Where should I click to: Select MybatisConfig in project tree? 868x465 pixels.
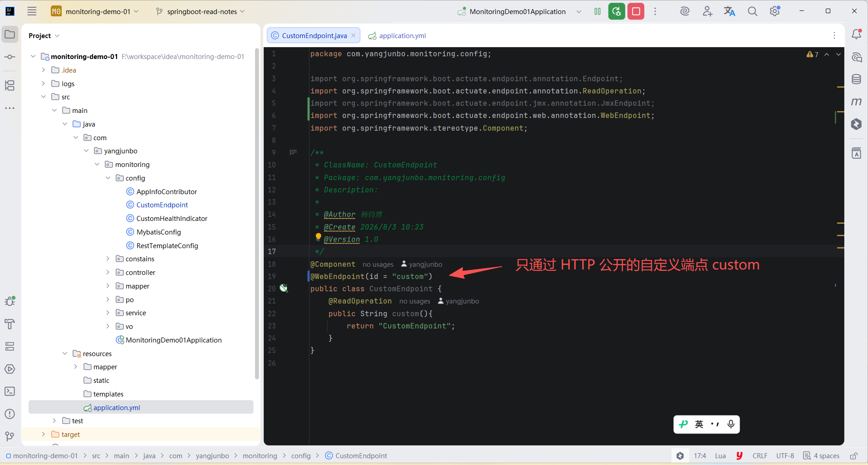[158, 232]
